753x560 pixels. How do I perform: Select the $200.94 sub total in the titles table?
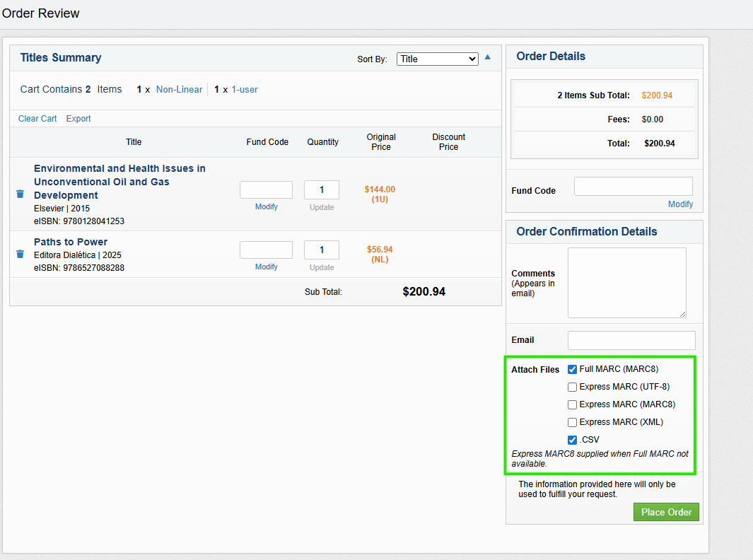(424, 291)
